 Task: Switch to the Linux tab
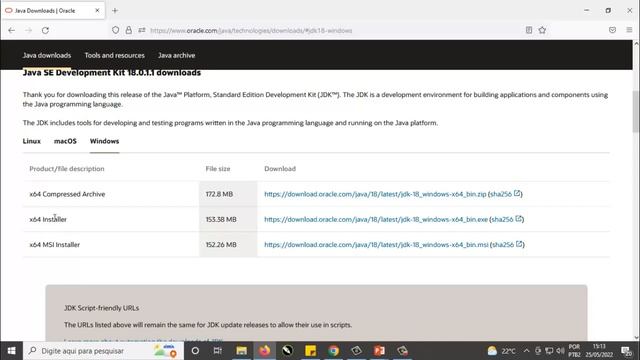(31, 141)
